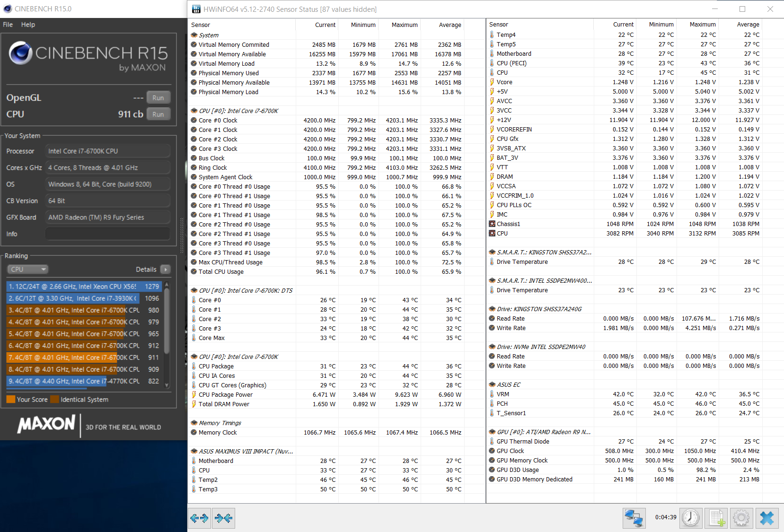784x532 pixels.
Task: Click the clock reset timer icon
Action: 691,518
